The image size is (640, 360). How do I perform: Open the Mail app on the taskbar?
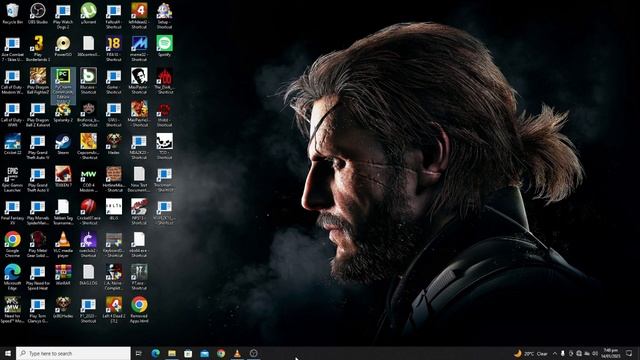(204, 353)
